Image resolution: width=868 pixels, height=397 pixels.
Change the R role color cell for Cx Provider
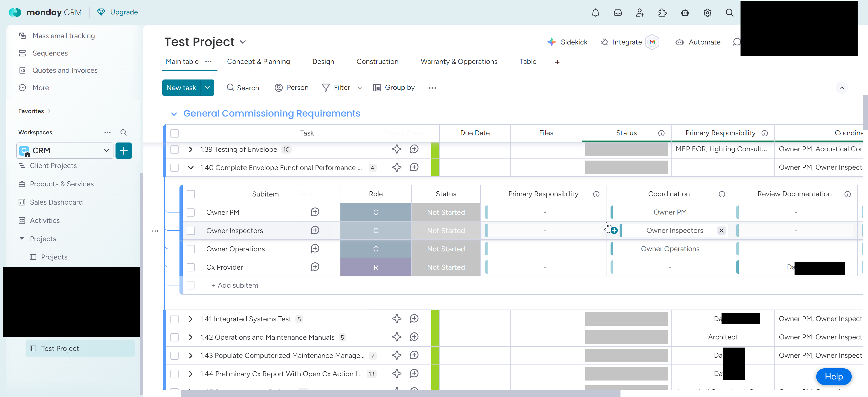(x=375, y=267)
